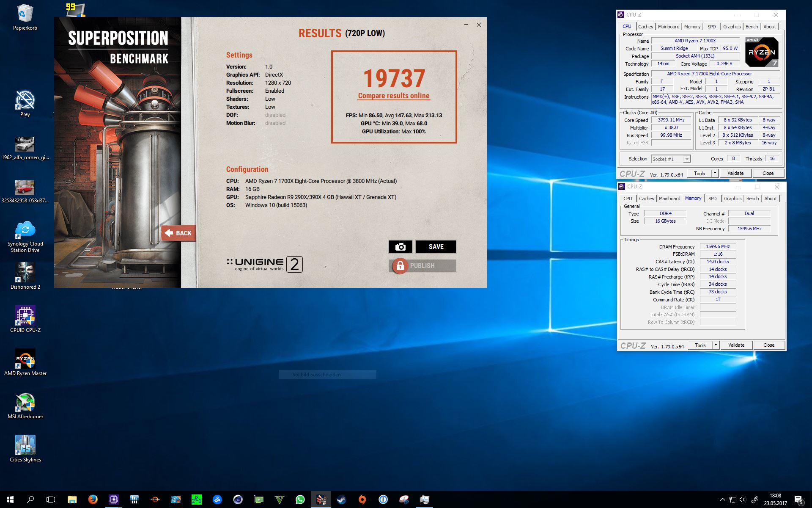This screenshot has width=812, height=508.
Task: Save the benchmark results
Action: point(436,247)
